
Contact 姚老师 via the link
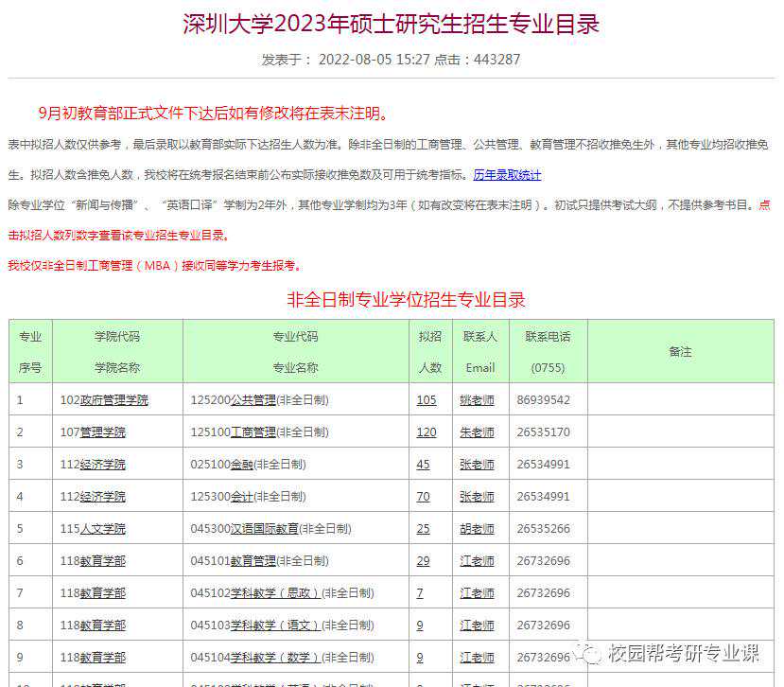477,400
